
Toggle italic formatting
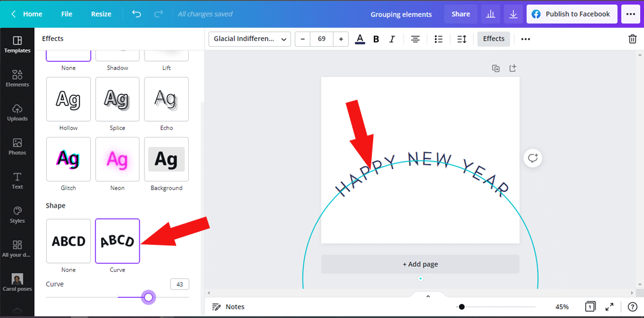click(392, 39)
